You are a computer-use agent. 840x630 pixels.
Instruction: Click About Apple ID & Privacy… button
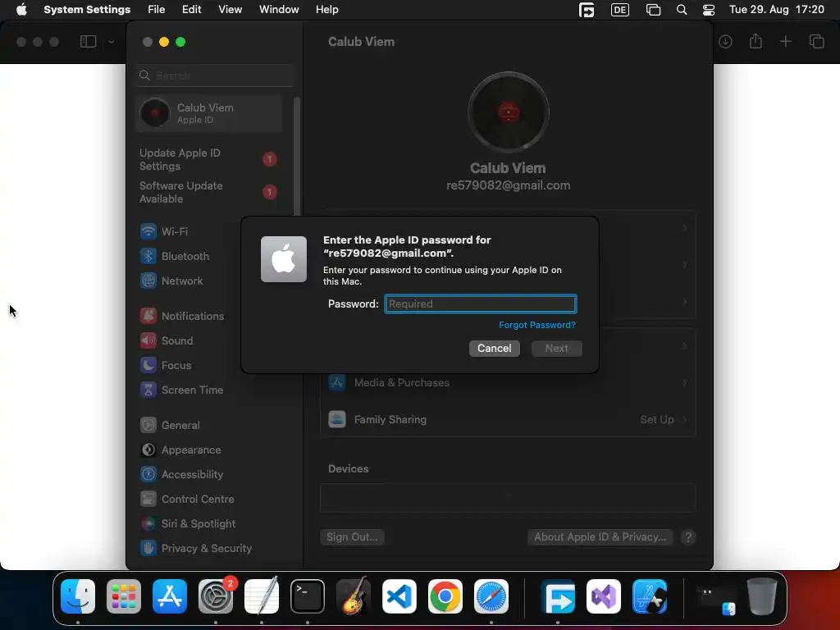point(600,537)
